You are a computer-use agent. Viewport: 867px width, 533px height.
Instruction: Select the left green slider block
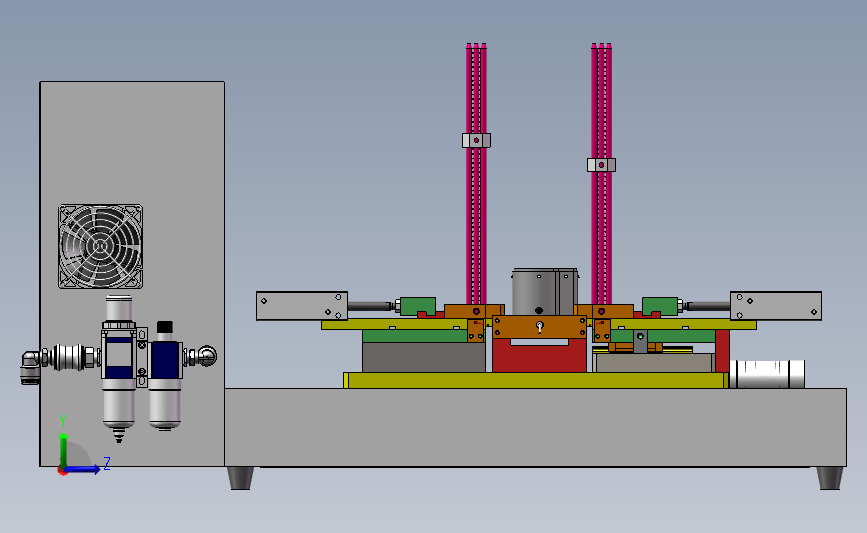click(x=417, y=306)
